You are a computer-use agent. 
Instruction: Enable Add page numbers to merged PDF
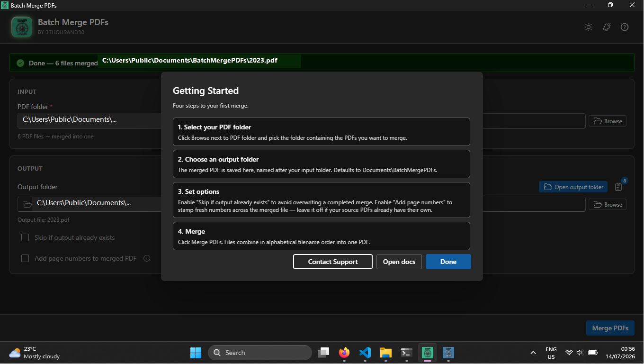coord(25,258)
